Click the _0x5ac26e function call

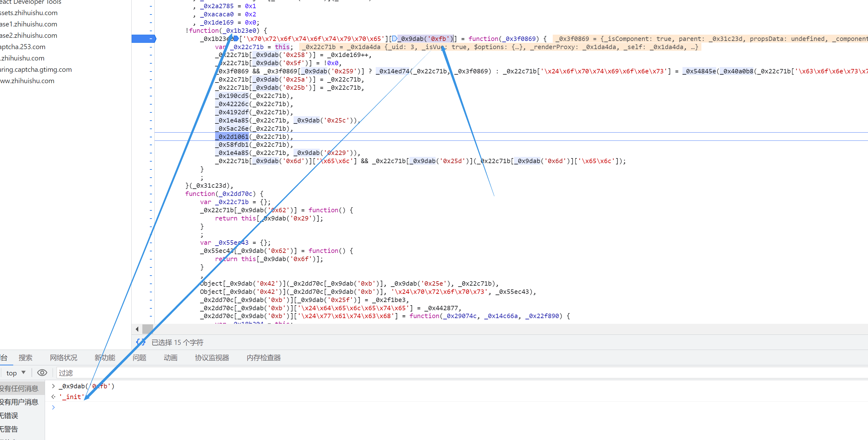pos(232,129)
